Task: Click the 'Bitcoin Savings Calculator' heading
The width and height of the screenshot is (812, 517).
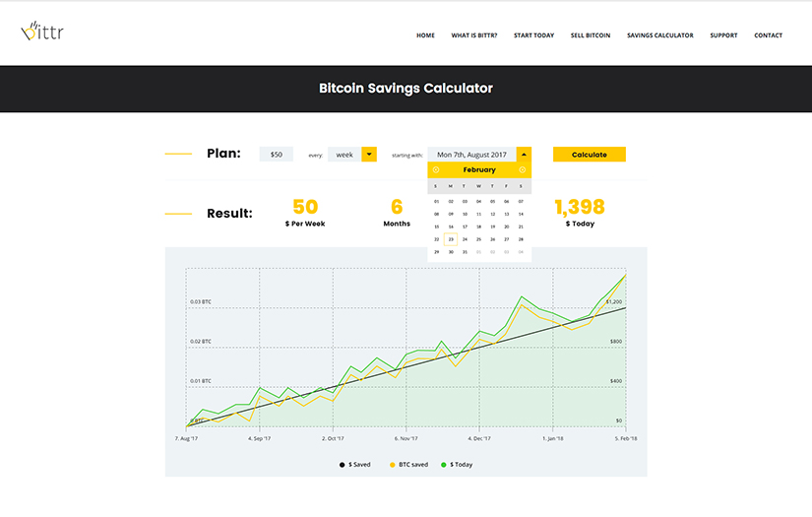Action: (x=406, y=88)
